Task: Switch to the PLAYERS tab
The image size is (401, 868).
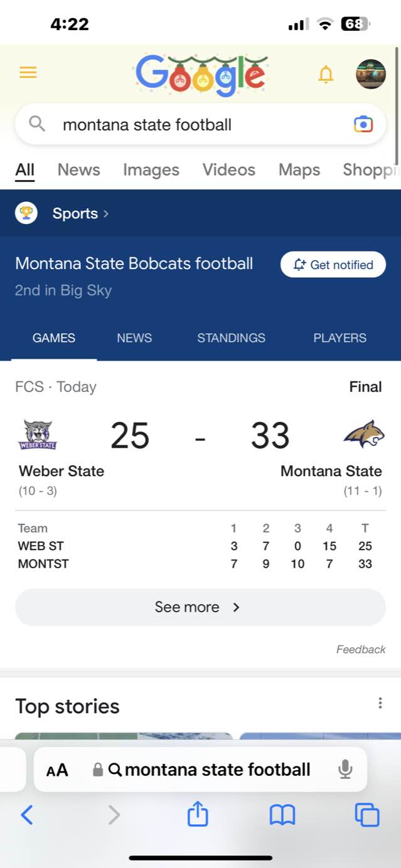Action: pos(340,338)
